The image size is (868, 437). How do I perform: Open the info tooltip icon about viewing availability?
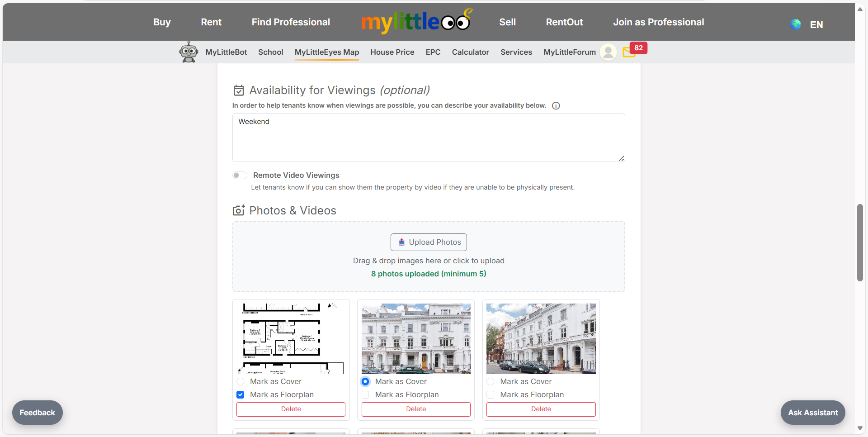pos(556,105)
